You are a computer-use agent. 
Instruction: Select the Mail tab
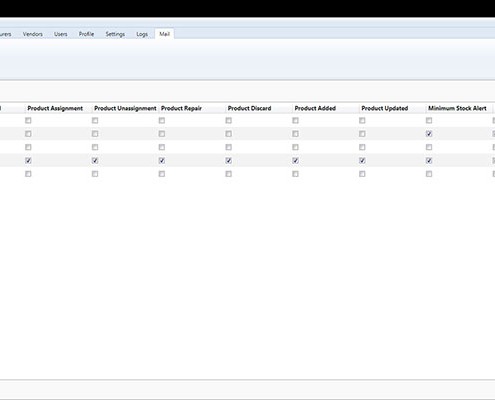(x=164, y=34)
